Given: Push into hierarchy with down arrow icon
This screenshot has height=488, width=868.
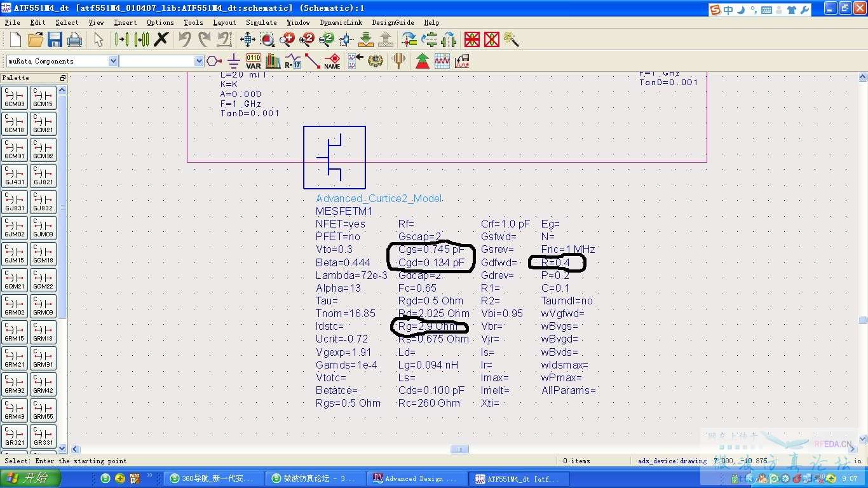Looking at the screenshot, I should click(x=366, y=40).
